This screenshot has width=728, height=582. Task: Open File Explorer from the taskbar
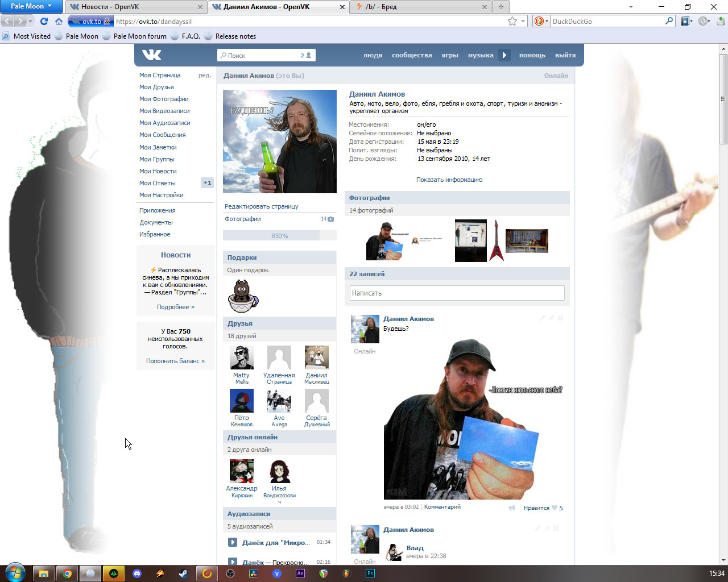(x=43, y=573)
